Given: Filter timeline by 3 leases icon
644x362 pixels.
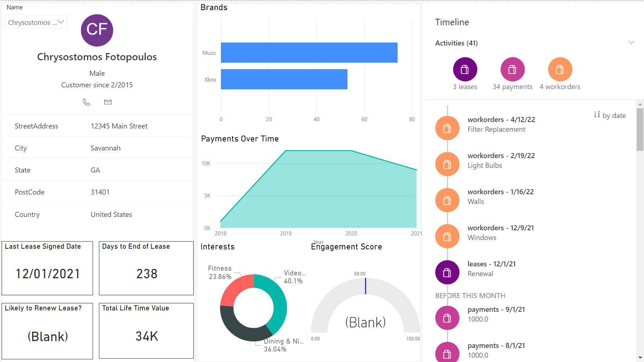Looking at the screenshot, I should click(x=465, y=69).
